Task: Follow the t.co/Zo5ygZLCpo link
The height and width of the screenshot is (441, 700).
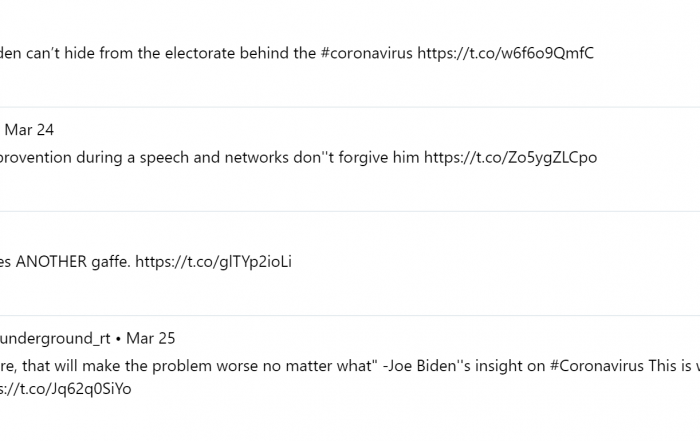Action: [510, 158]
